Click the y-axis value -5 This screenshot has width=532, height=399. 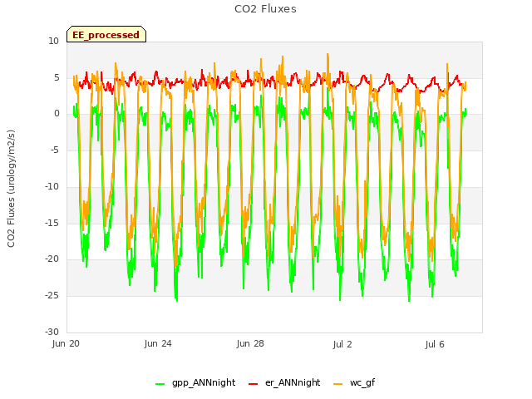[55, 150]
